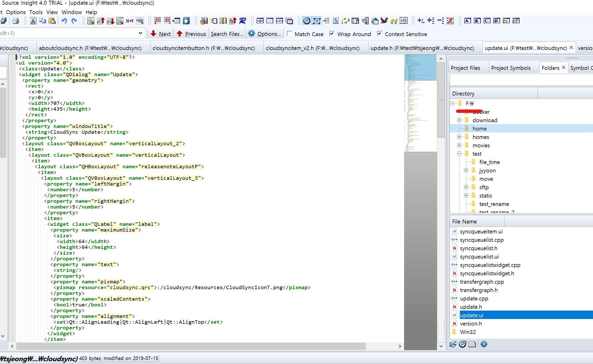Expand the homes folder node
This screenshot has width=593, height=364.
tap(459, 137)
